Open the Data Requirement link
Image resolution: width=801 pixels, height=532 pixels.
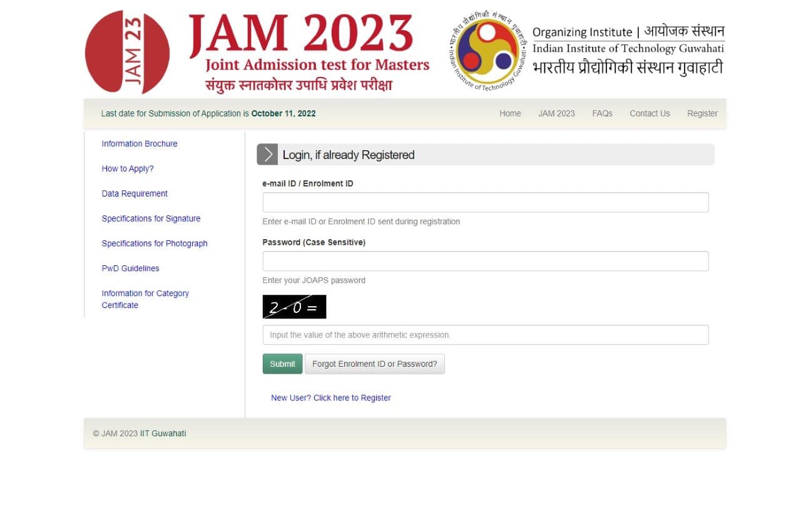click(135, 193)
